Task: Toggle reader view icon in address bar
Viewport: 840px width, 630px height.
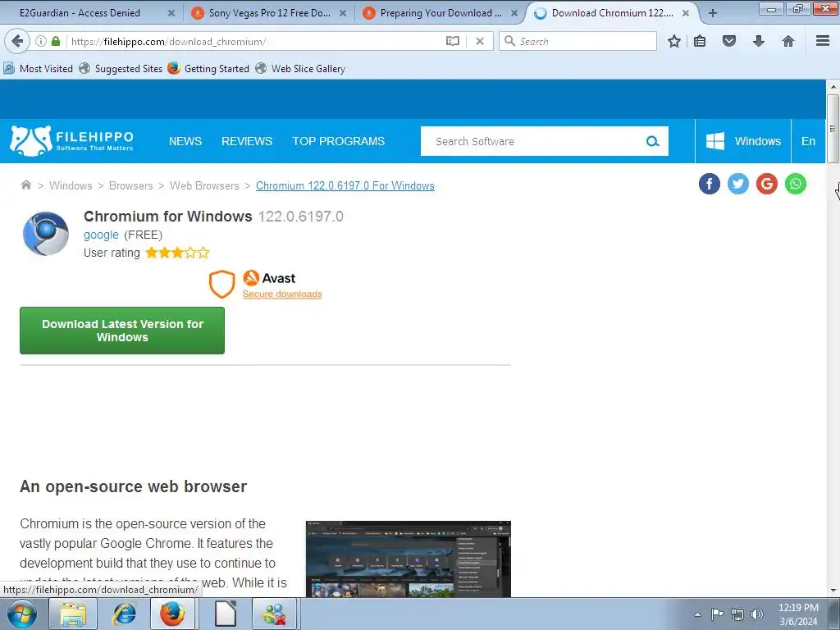Action: [453, 41]
